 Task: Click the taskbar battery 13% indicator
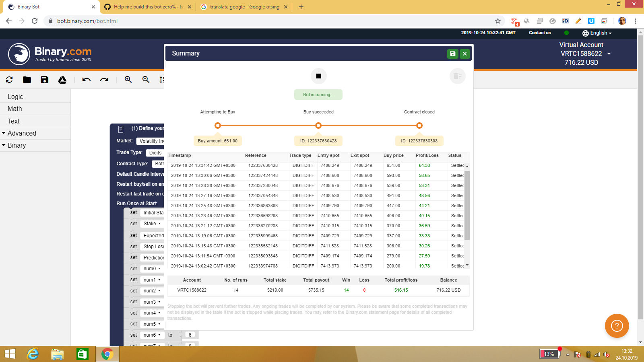point(549,354)
